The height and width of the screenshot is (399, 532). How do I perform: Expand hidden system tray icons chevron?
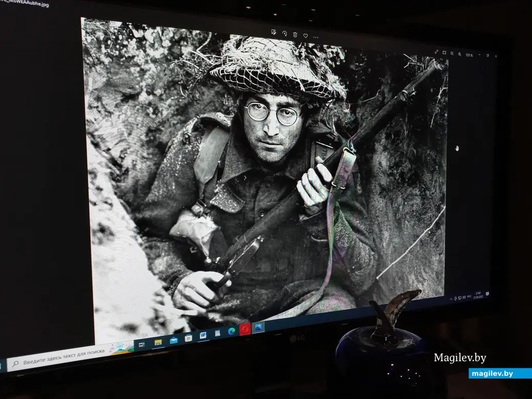point(451,298)
